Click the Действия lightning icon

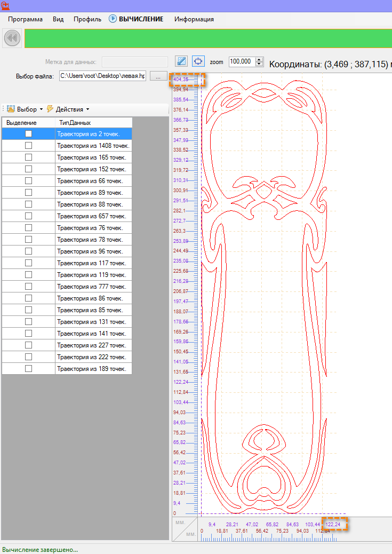pyautogui.click(x=50, y=109)
